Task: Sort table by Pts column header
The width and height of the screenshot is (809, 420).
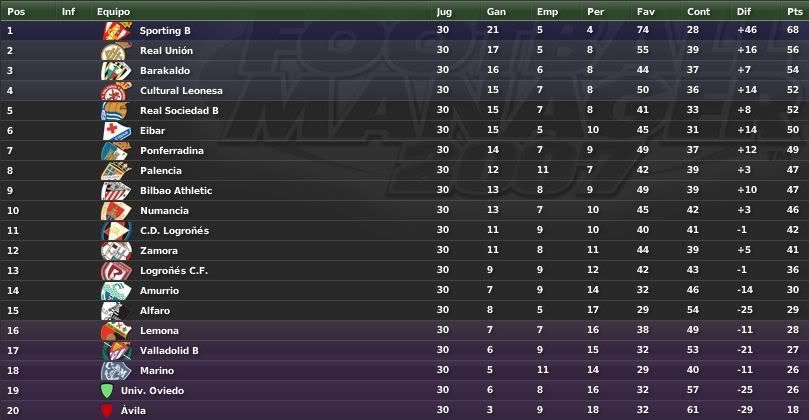Action: pyautogui.click(x=795, y=11)
